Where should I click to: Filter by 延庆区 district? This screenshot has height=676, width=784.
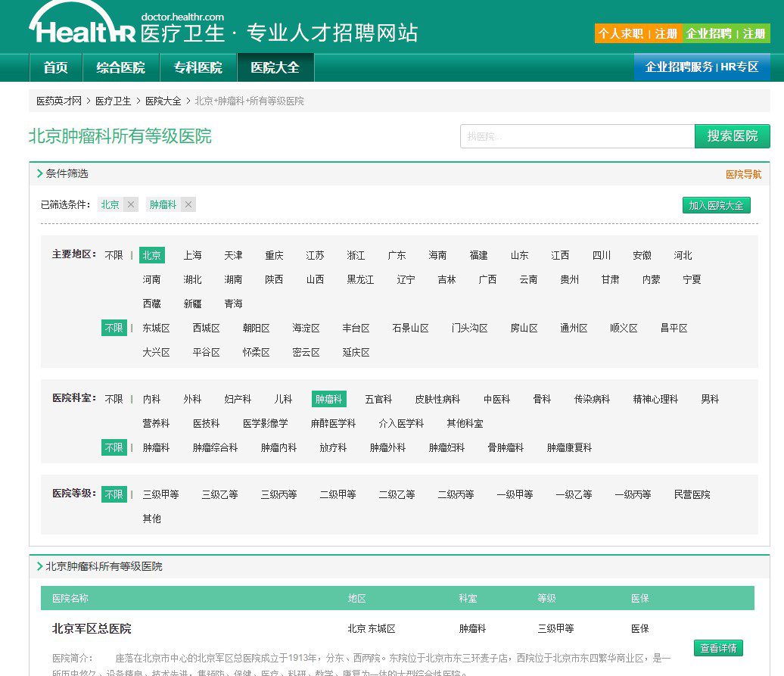356,353
